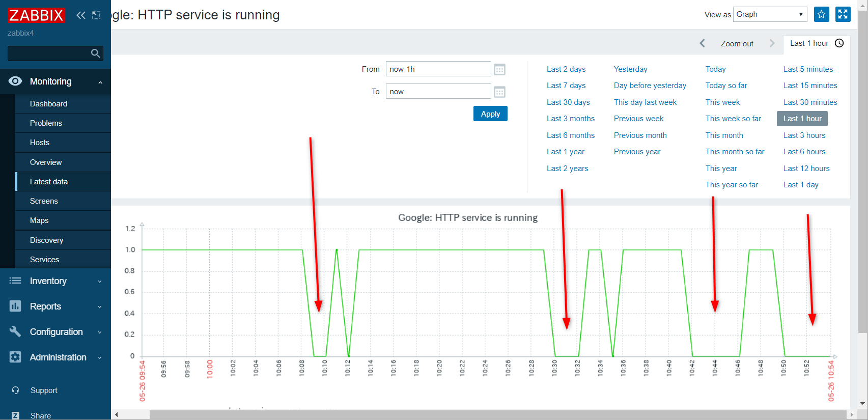Open Hosts in Monitoring menu
Viewport: 868px width, 420px height.
coord(63,143)
